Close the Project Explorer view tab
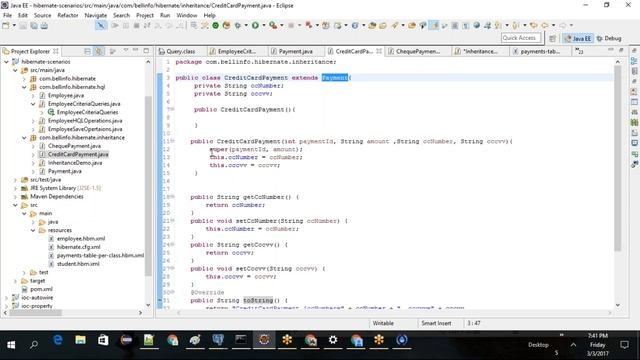Viewport: 640px width, 360px height. click(56, 51)
